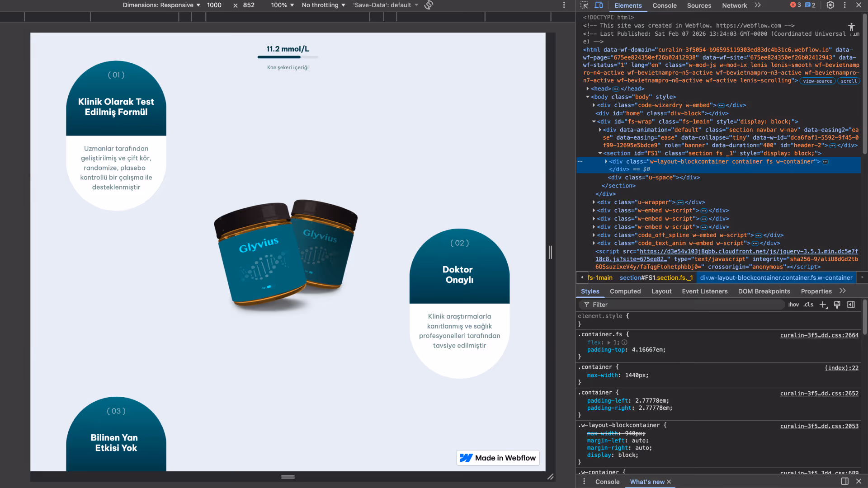Toggle the computed styles sidebar icon

(851, 305)
